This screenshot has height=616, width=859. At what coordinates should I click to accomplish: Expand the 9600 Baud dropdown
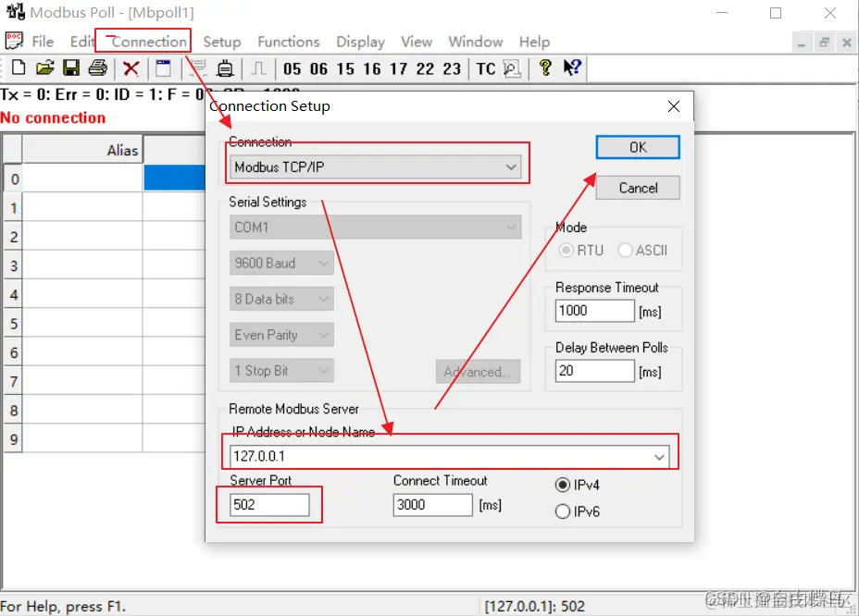323,264
